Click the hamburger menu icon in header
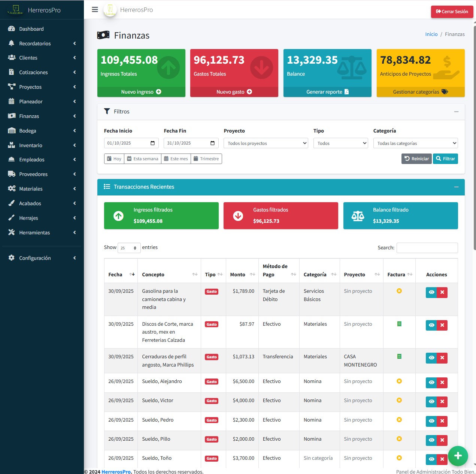Screen dimensions: 476x474 tap(95, 10)
